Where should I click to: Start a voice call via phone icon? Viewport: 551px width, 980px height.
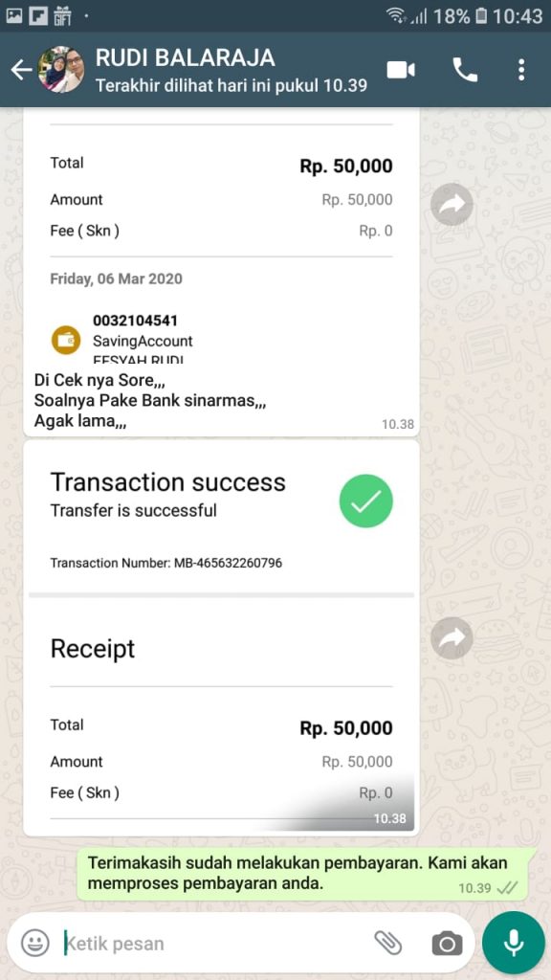pos(465,70)
